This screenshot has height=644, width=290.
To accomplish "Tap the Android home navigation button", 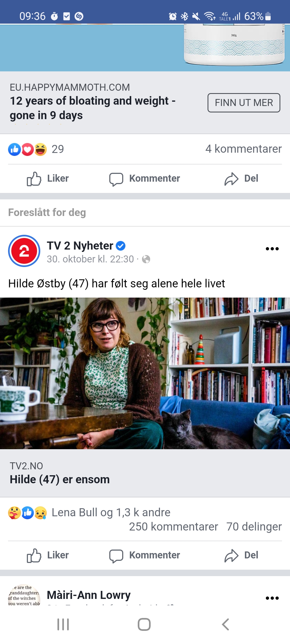I will click(144, 624).
